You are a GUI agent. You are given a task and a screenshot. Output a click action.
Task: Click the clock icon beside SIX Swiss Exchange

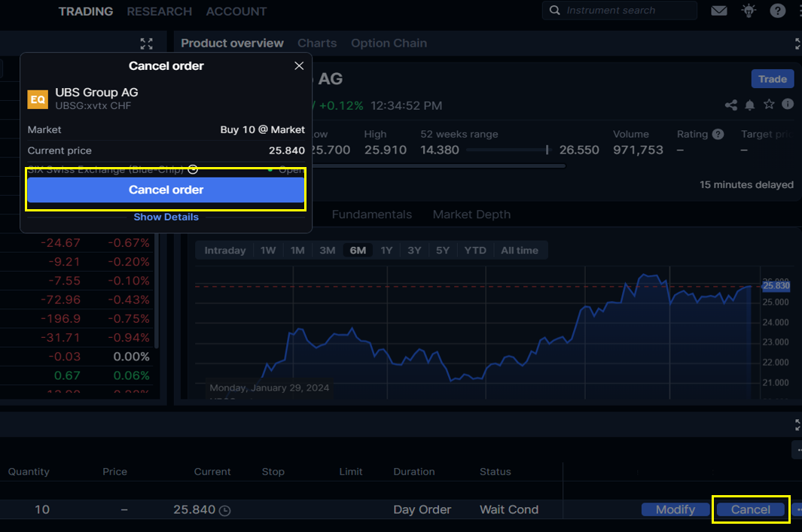coord(193,169)
